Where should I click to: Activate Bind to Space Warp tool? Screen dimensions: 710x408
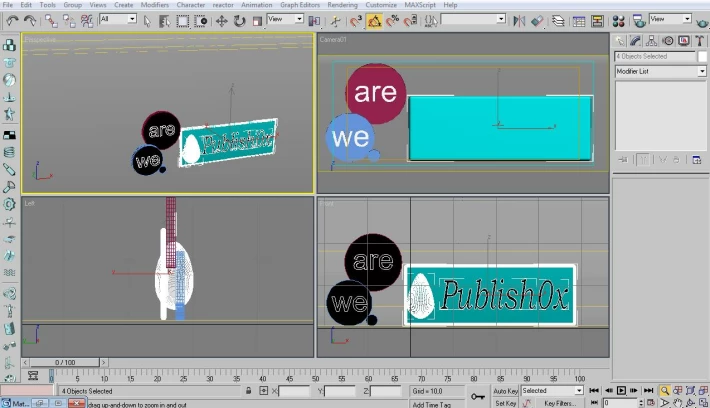[86, 21]
